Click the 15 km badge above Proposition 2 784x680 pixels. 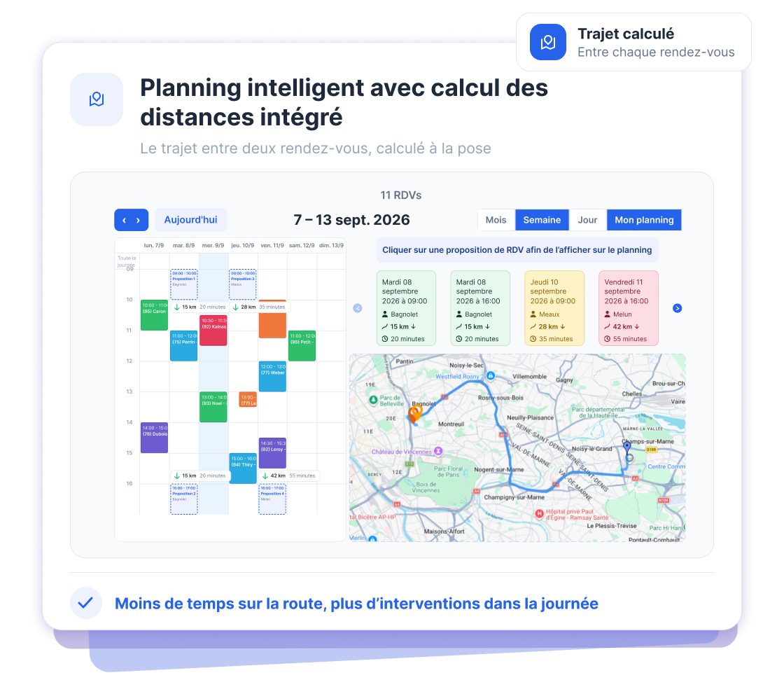click(199, 476)
